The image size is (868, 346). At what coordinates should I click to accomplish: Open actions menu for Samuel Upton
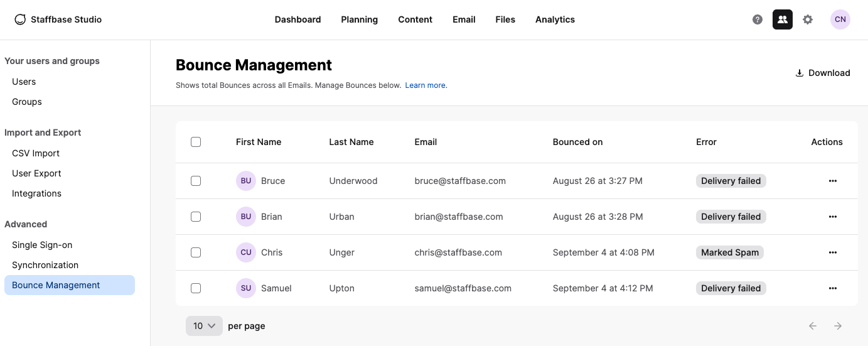833,288
